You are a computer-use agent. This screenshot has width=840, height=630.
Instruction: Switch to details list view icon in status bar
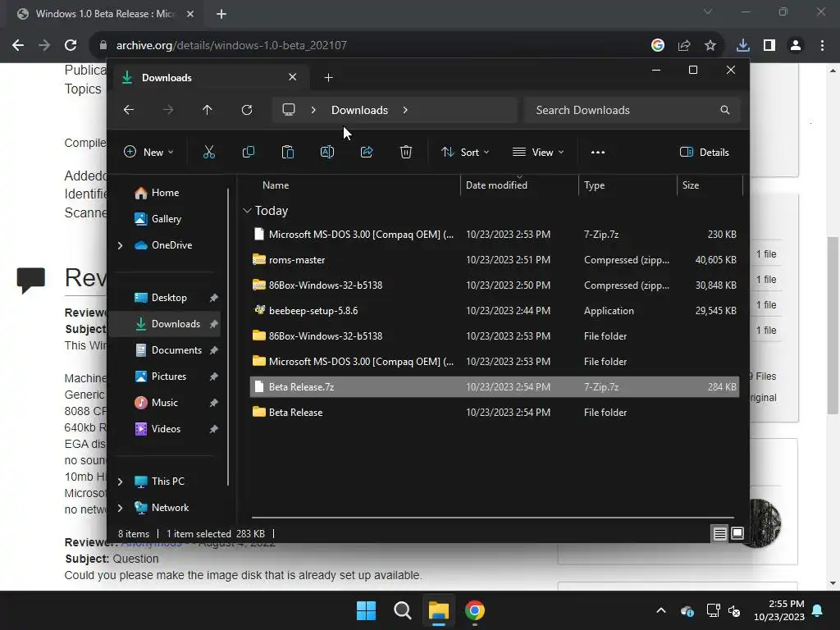(719, 533)
